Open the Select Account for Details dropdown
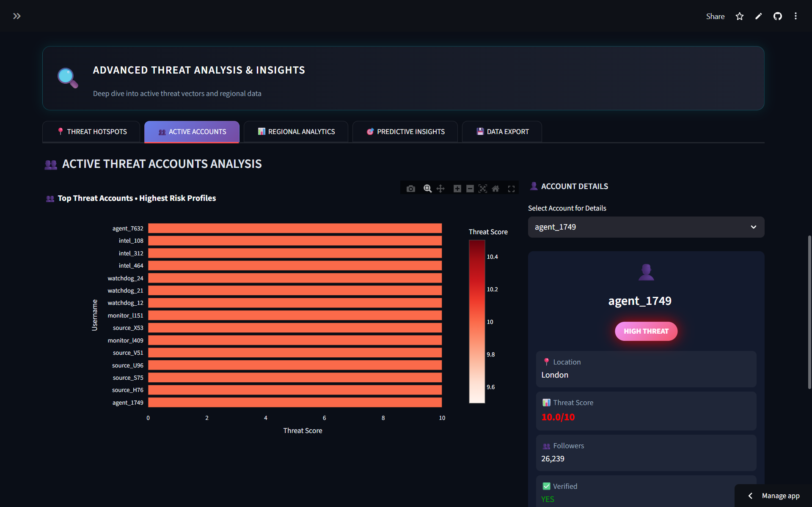The width and height of the screenshot is (812, 507). pos(646,227)
